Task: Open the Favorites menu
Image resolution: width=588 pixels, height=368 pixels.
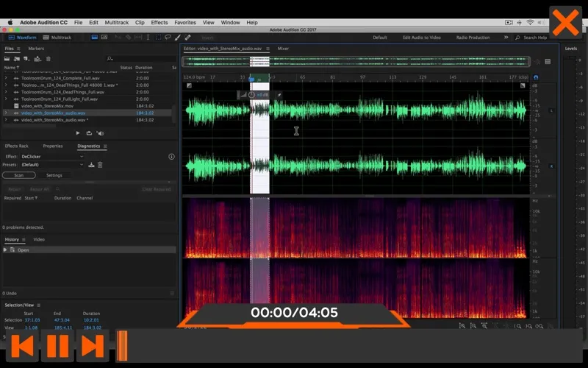Action: click(x=185, y=23)
